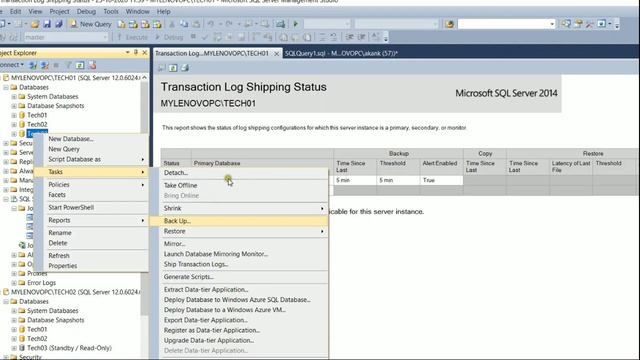The image size is (640, 360).
Task: Click the Find in Files icon
Action: point(449,24)
